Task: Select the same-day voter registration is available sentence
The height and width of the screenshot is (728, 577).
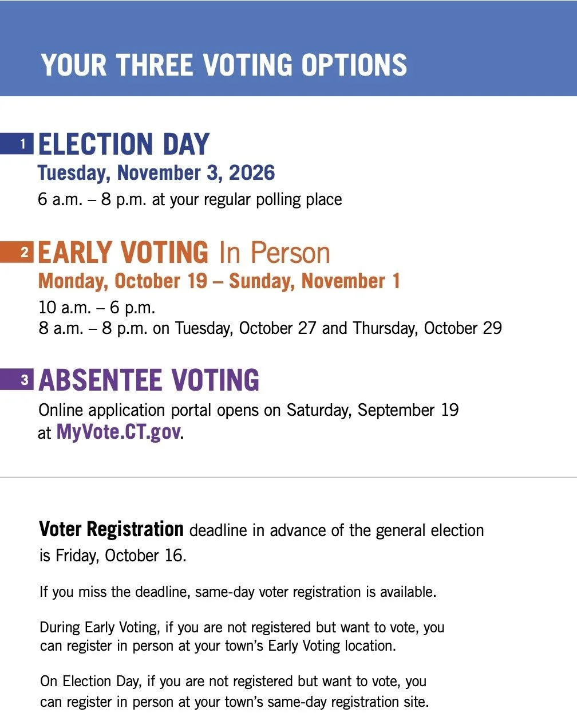Action: coord(238,592)
